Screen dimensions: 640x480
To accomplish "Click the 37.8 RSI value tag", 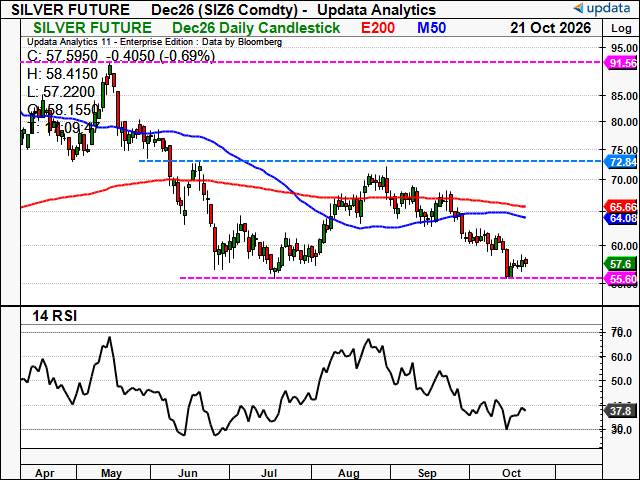I will [622, 411].
